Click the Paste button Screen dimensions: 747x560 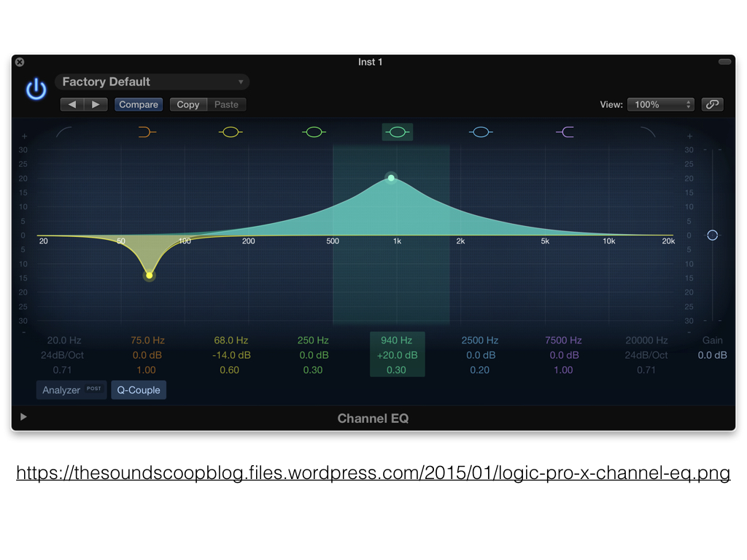226,104
